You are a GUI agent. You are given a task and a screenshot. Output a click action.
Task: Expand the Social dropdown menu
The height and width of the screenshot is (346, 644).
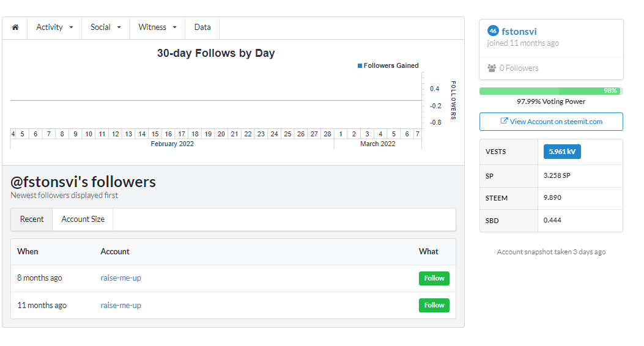[106, 28]
